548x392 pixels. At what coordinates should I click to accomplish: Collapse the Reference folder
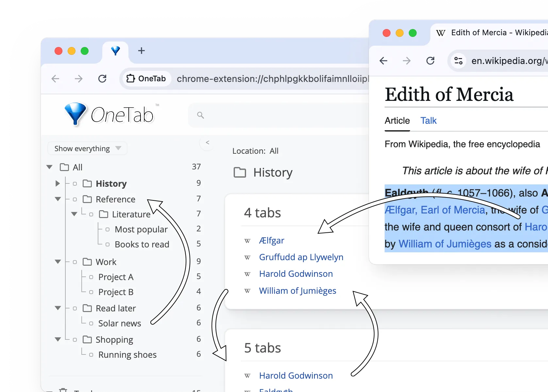(58, 199)
